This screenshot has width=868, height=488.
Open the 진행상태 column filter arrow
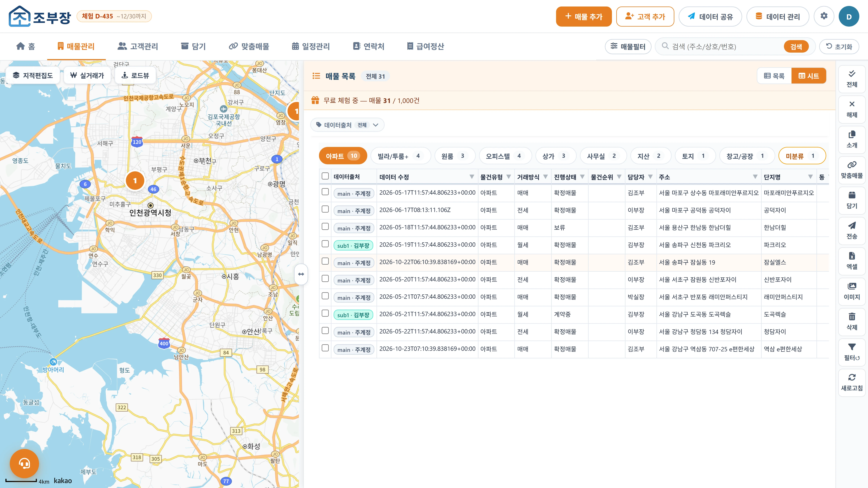[x=582, y=177]
